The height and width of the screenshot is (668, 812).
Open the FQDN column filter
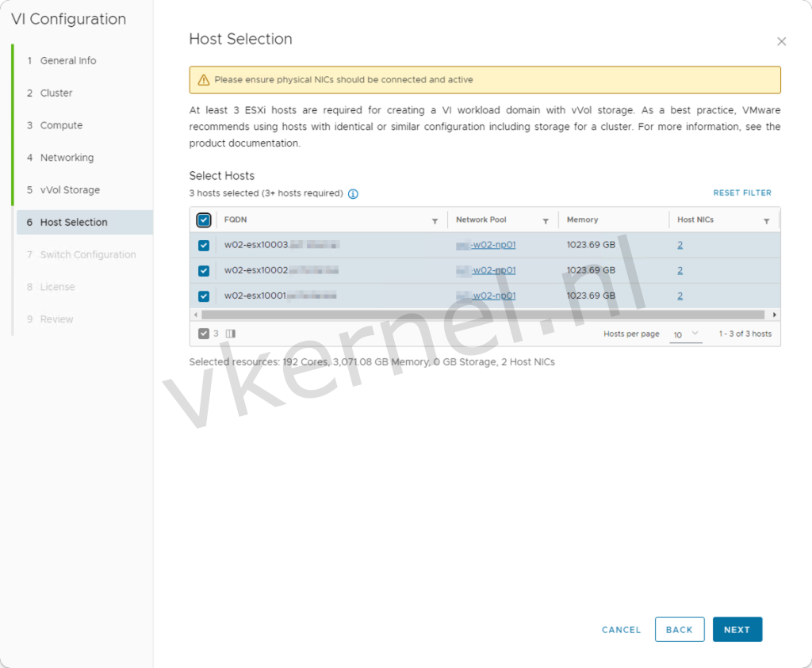pyautogui.click(x=434, y=219)
